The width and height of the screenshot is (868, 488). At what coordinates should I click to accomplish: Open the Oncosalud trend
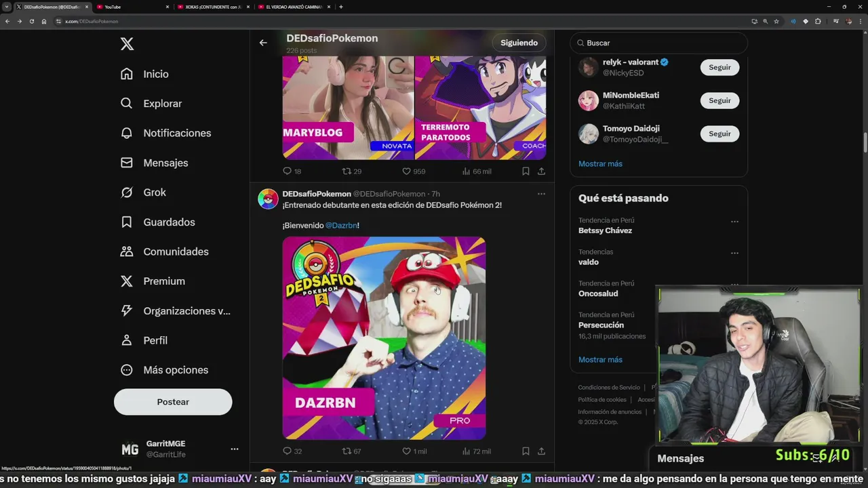[598, 293]
